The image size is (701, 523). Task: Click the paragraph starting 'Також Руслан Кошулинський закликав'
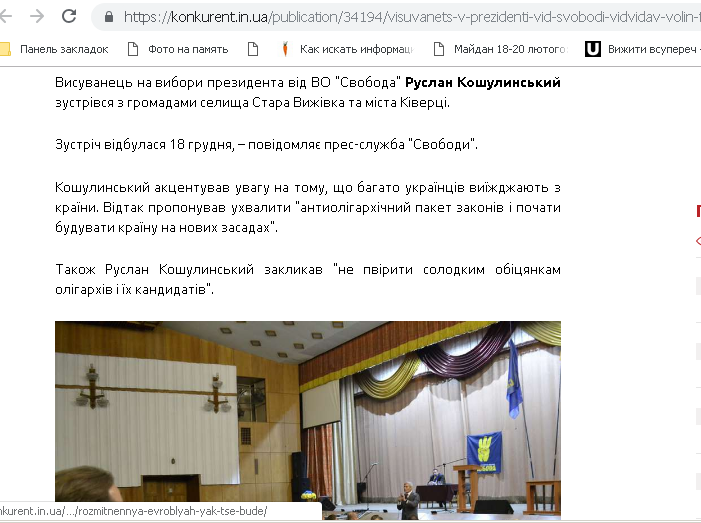pyautogui.click(x=308, y=279)
